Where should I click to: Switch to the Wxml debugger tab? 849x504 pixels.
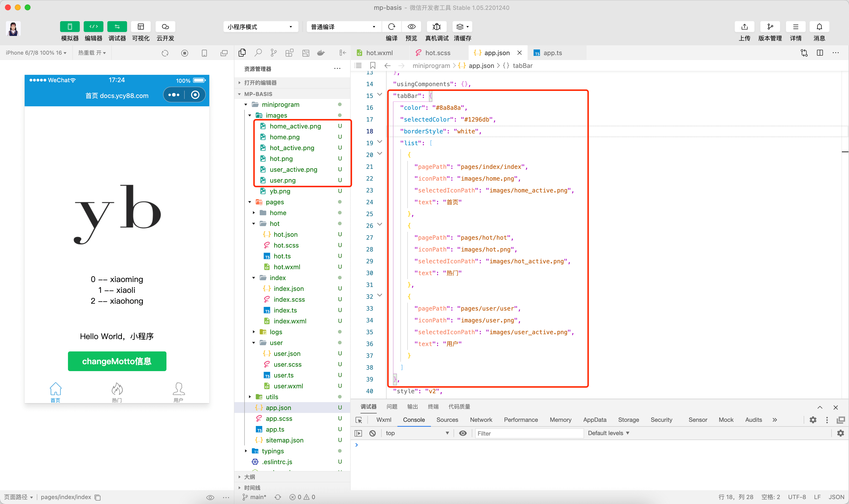(x=384, y=420)
